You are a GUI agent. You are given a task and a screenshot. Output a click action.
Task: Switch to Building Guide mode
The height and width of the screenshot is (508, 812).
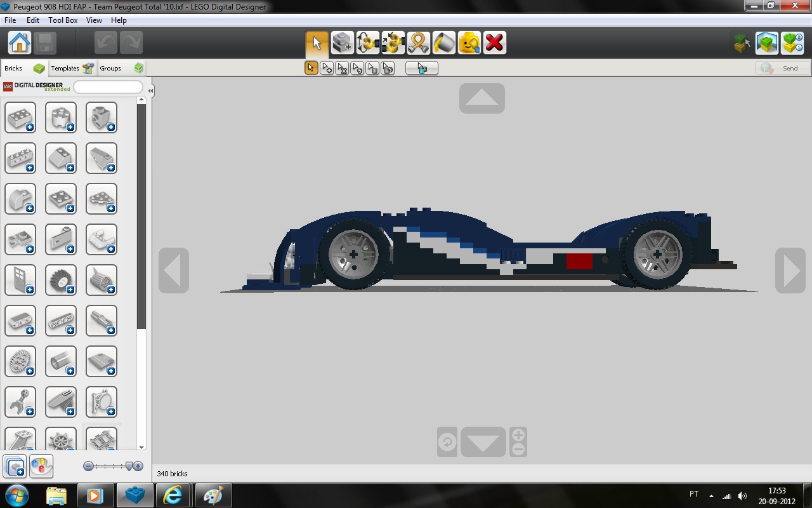click(x=792, y=43)
